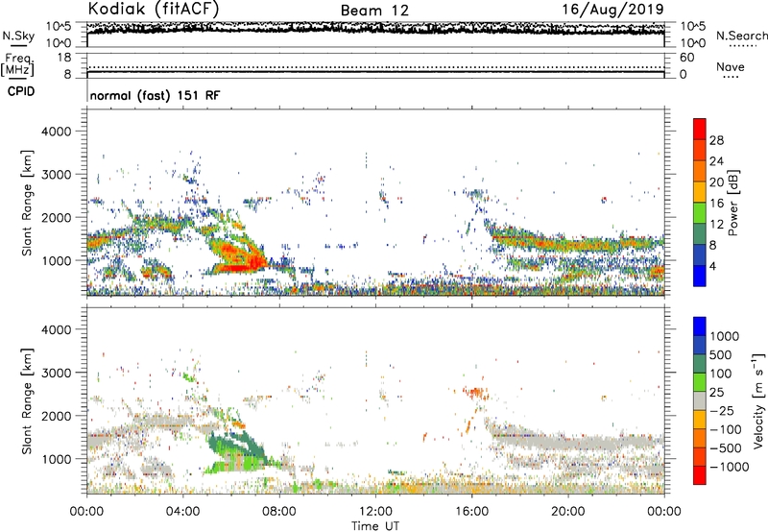Click the '20:00' time axis label
This screenshot has width=768, height=532.
567,512
